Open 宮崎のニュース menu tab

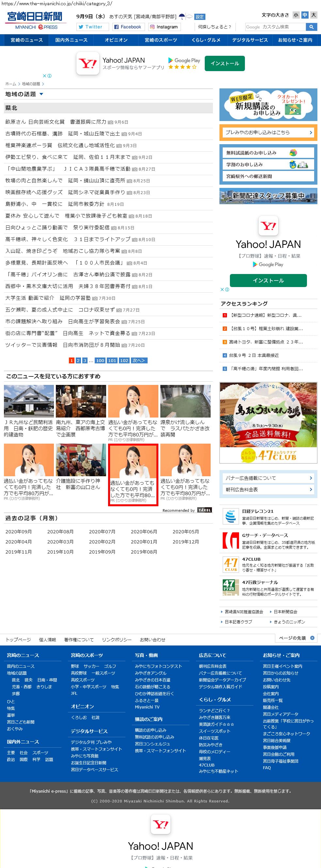pyautogui.click(x=27, y=40)
